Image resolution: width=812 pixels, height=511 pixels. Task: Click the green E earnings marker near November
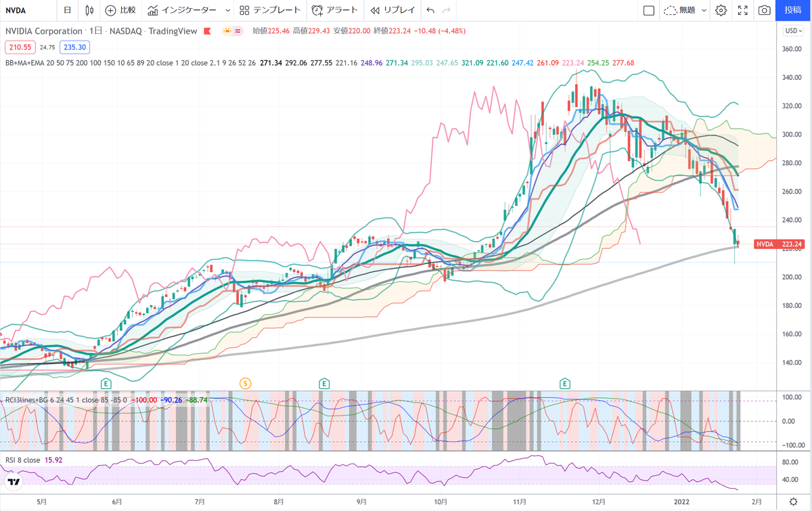565,384
